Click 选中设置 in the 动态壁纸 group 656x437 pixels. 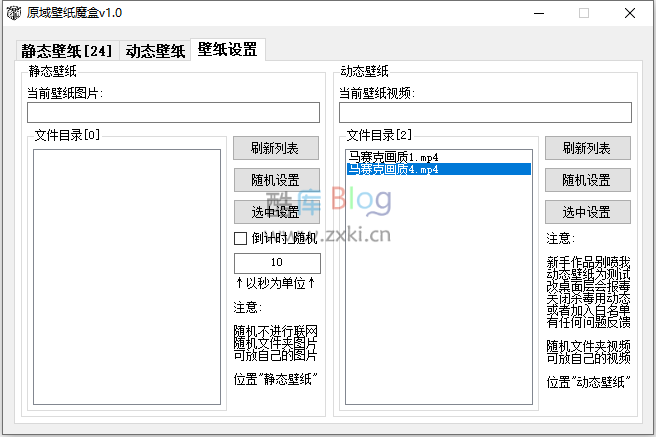click(588, 212)
